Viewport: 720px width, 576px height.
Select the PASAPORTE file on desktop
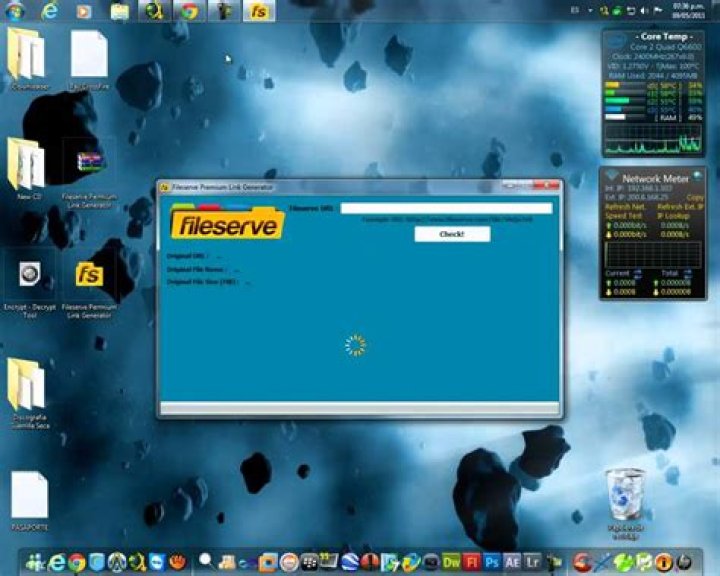click(x=29, y=501)
